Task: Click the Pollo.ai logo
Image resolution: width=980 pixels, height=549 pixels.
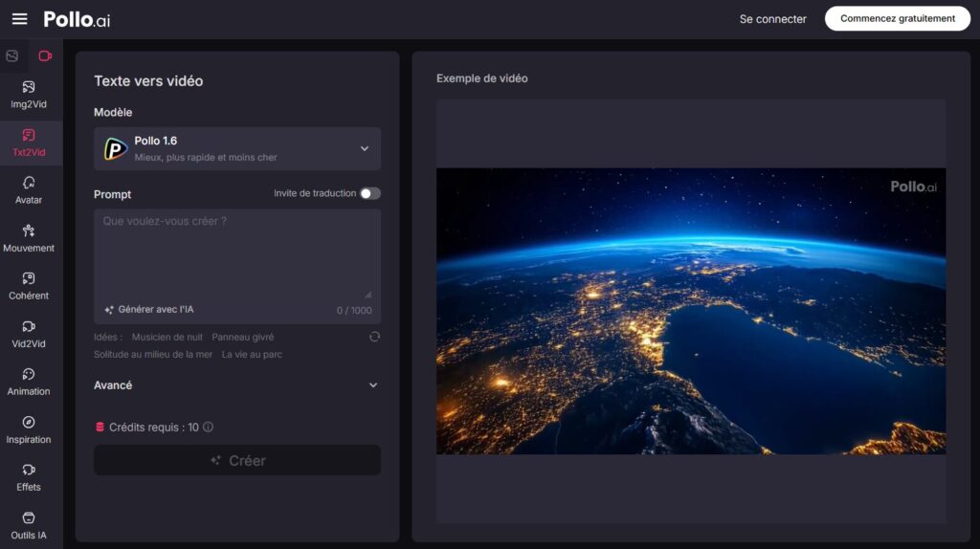Action: tap(77, 19)
